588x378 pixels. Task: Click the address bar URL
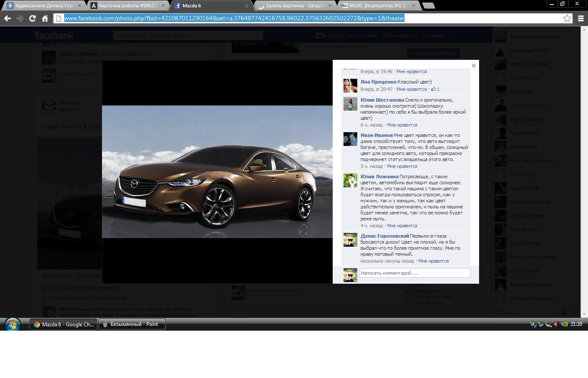(235, 18)
